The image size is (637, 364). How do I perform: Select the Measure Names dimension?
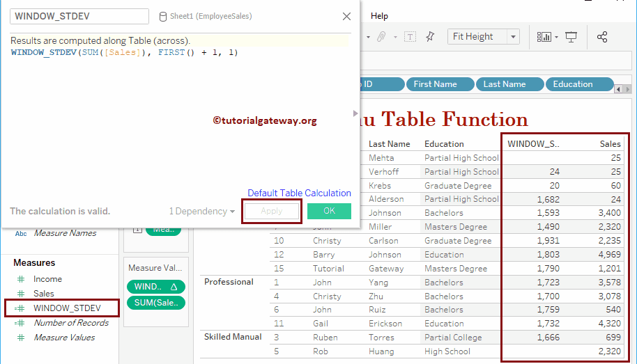tap(65, 233)
